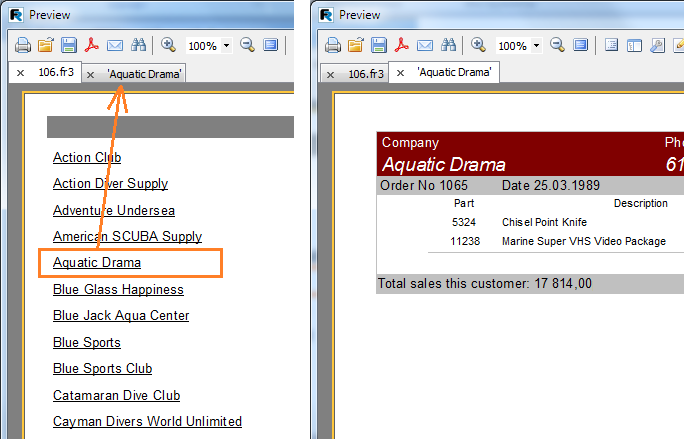
Task: Close the 106.fr3 tab in left preview
Action: coord(20,74)
